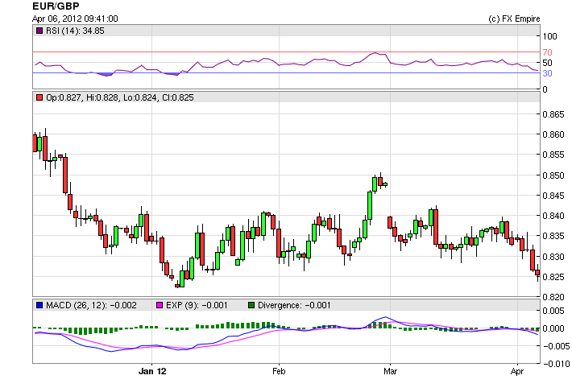Click the Divergence: -0.001 label
572x392 pixels.
coord(294,305)
